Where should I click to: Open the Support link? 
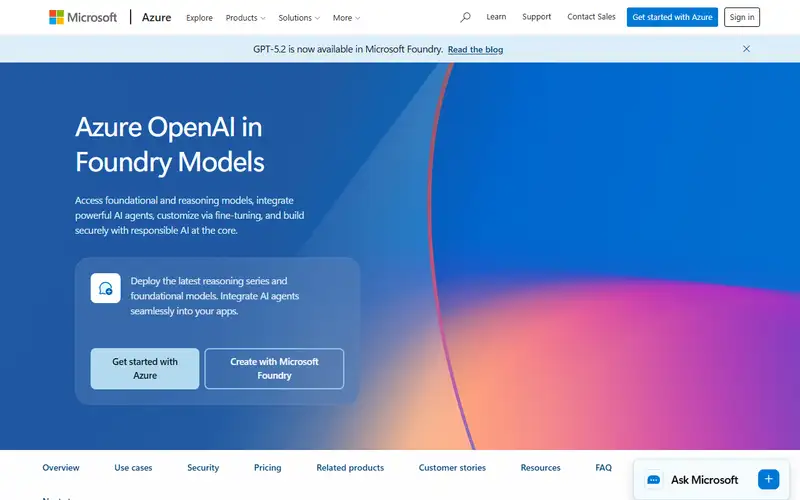click(536, 17)
